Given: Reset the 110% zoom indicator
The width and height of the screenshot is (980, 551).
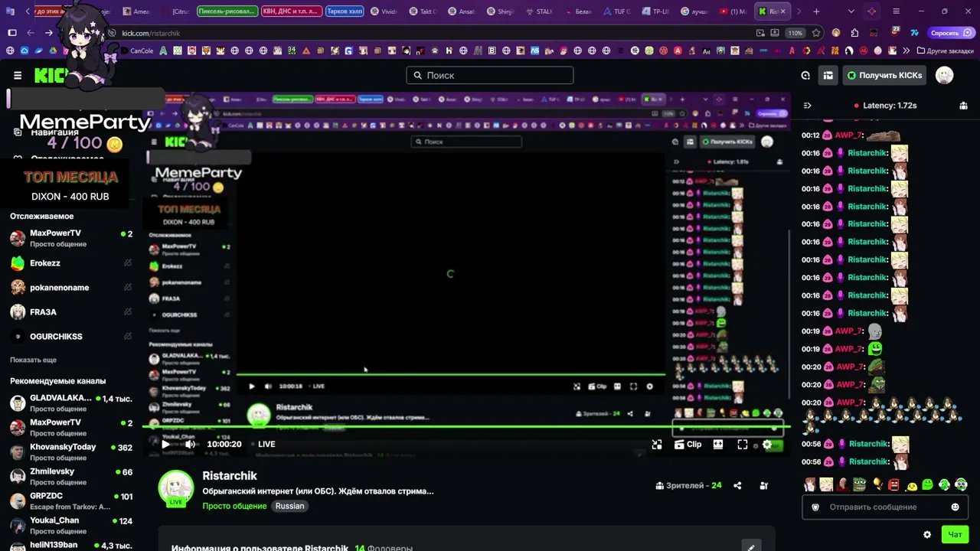Looking at the screenshot, I should (796, 33).
